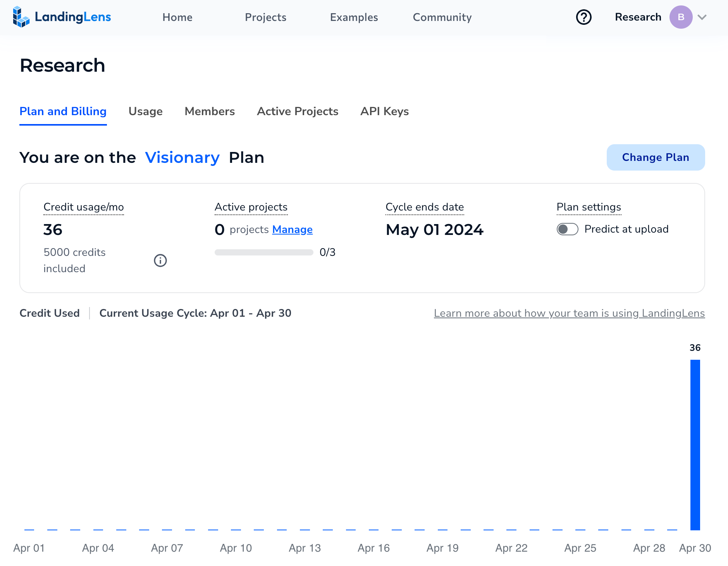Screen dimensions: 728x566
Task: Switch to the Usage tab
Action: click(x=145, y=112)
